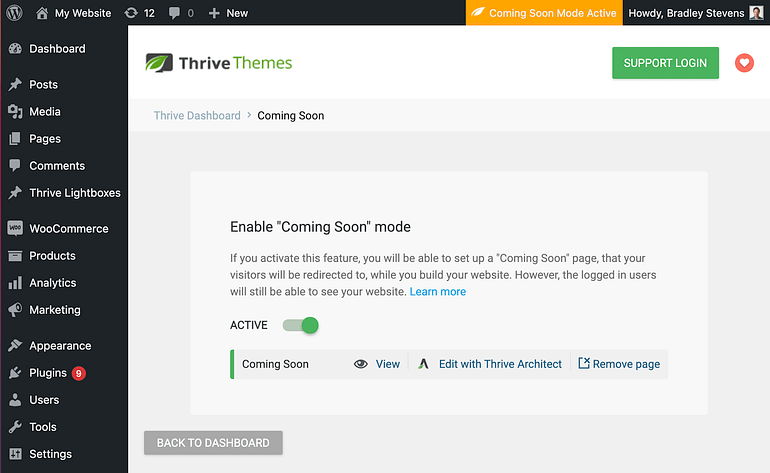Click the plus icon next to New

214,13
